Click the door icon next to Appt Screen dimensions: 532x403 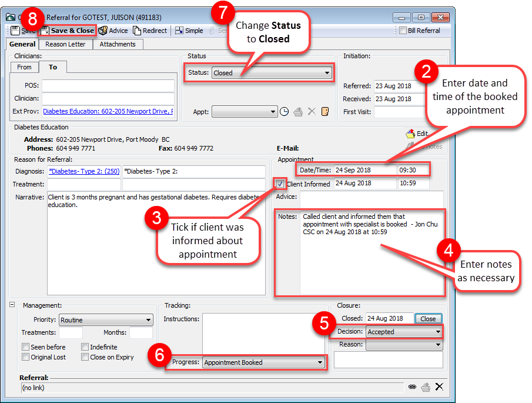(325, 112)
